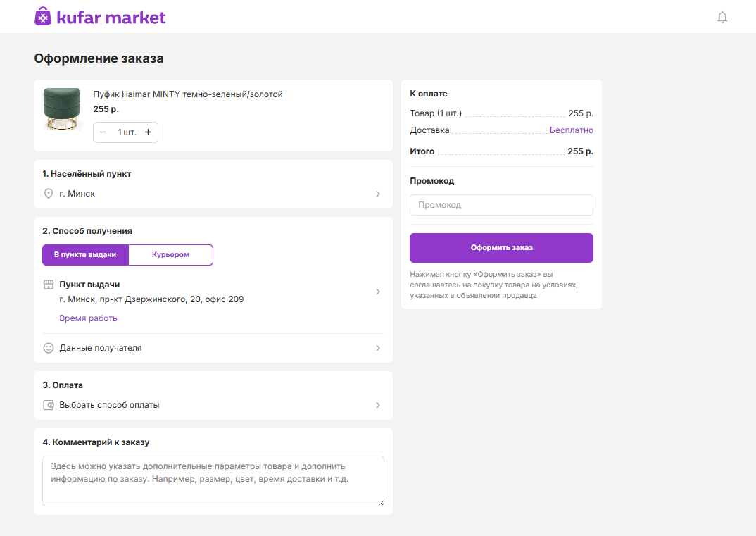Click the smiley icon for Данные получателя
The width and height of the screenshot is (756, 536).
pyautogui.click(x=49, y=348)
